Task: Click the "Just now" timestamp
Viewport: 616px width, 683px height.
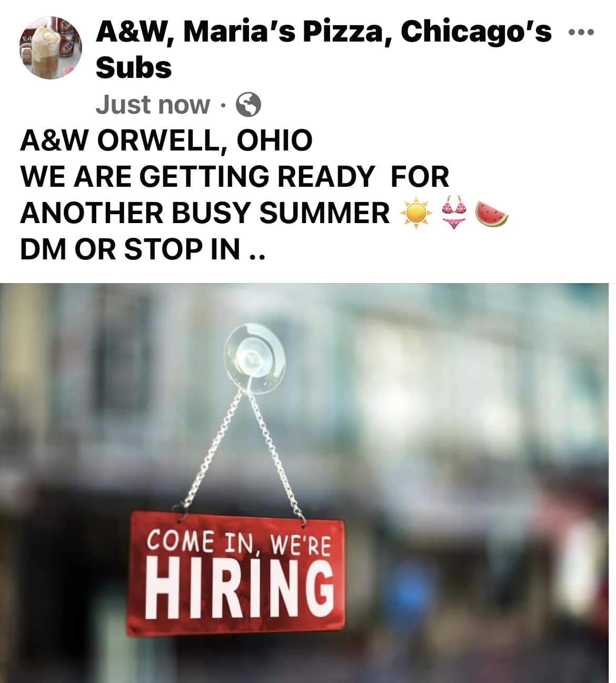Action: pos(153,104)
